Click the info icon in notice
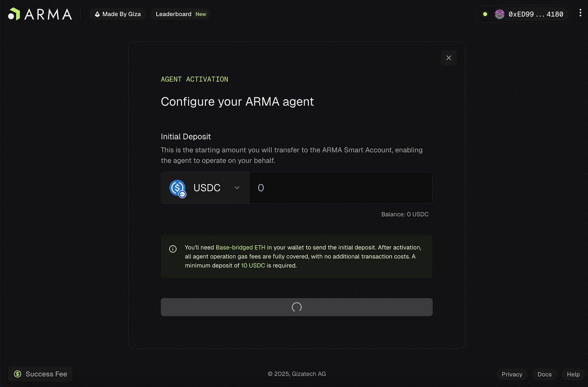 (173, 249)
